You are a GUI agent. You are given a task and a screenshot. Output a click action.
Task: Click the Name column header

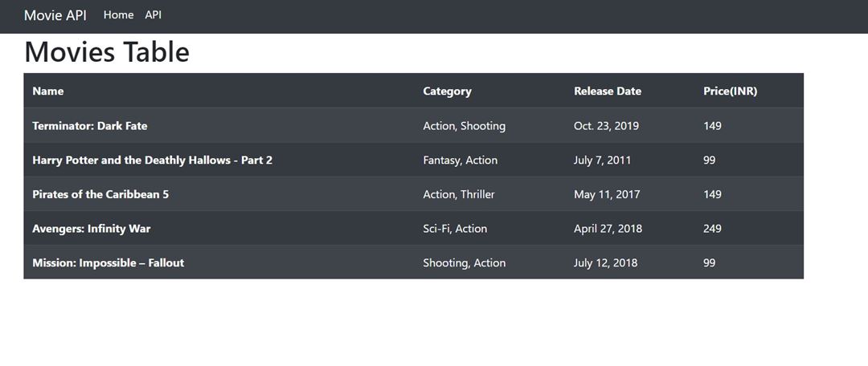point(48,91)
